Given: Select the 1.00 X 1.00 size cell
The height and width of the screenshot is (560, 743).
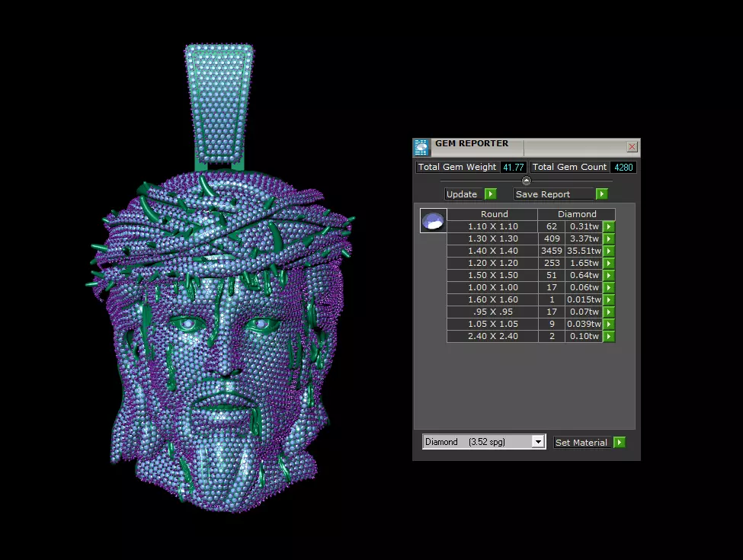Looking at the screenshot, I should pyautogui.click(x=492, y=287).
